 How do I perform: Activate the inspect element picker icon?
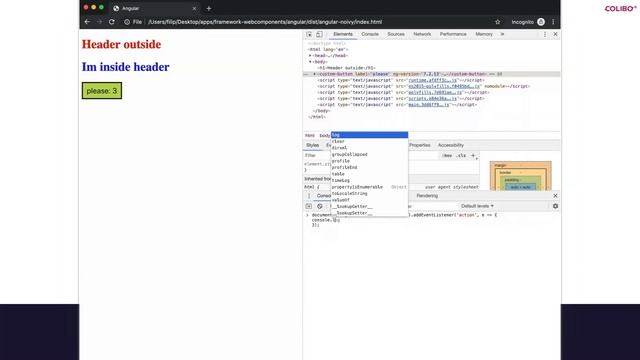click(x=309, y=34)
